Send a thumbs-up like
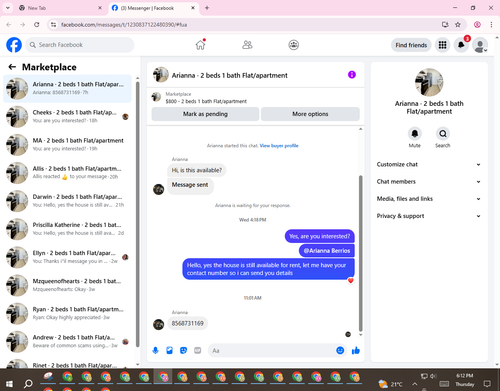 [356, 350]
